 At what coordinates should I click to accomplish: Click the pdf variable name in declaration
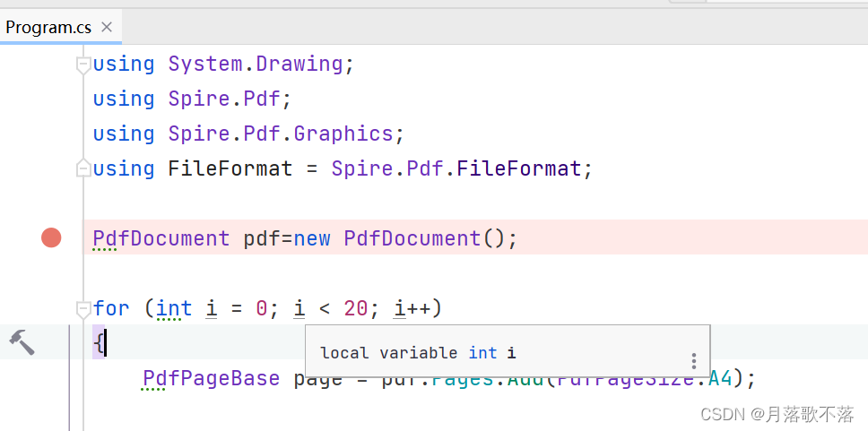coord(263,239)
